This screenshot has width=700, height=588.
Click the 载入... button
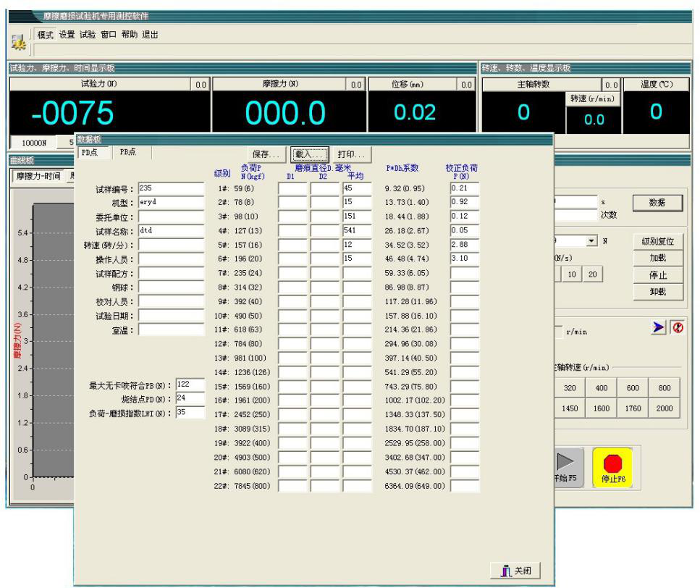[310, 154]
